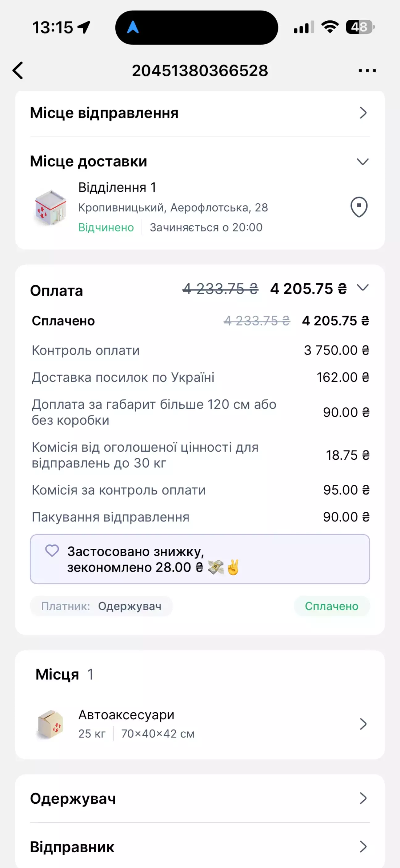
Task: Tap the back arrow icon
Action: point(18,70)
